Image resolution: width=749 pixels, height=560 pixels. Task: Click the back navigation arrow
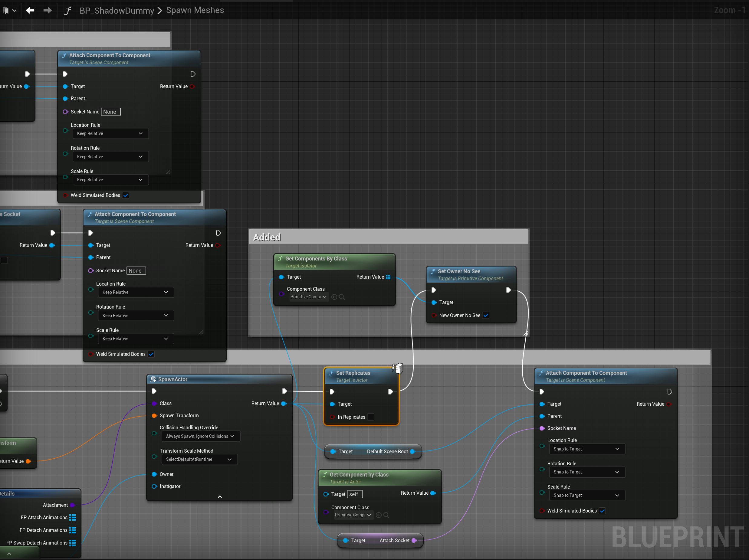(30, 11)
